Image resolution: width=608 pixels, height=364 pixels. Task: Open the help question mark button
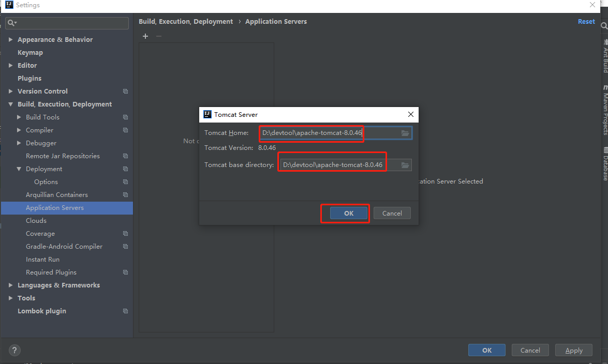[14, 351]
